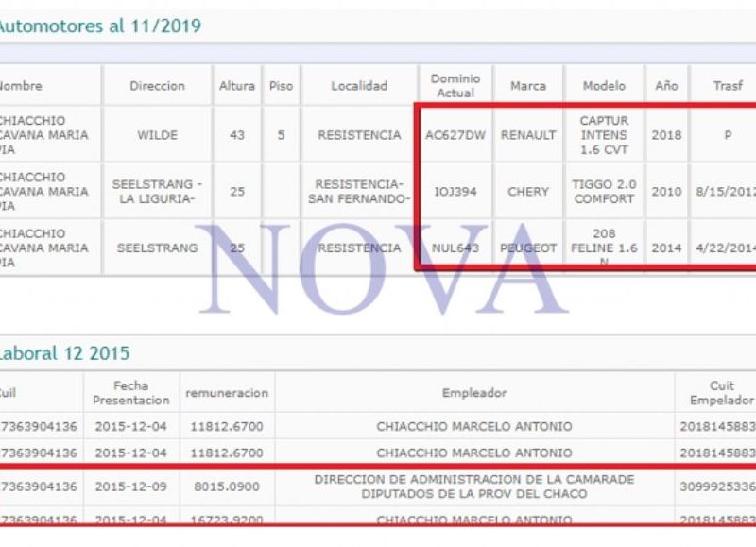Click the Altura column header

pos(236,86)
